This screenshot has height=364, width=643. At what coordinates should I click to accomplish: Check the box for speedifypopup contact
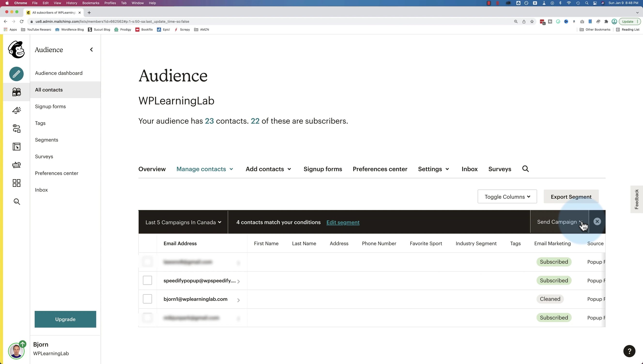pos(147,281)
